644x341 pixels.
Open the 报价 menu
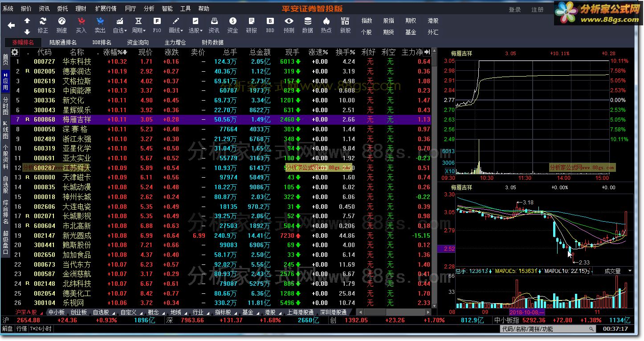point(26,8)
